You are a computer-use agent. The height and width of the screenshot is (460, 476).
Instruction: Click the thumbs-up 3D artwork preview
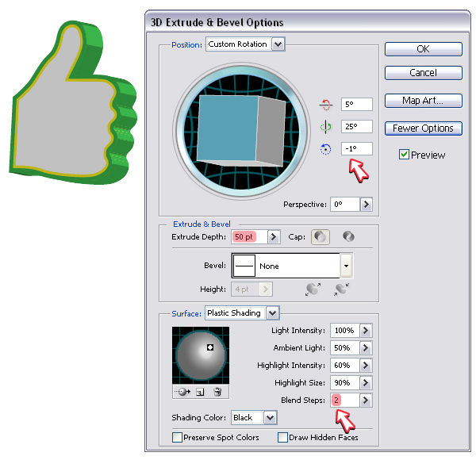point(75,102)
